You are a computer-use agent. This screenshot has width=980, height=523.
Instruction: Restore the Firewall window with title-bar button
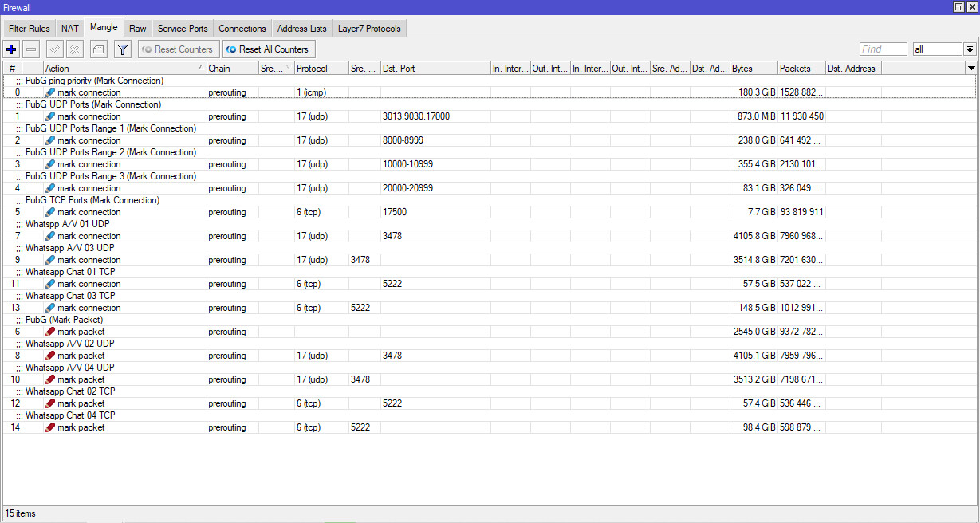[x=958, y=6]
